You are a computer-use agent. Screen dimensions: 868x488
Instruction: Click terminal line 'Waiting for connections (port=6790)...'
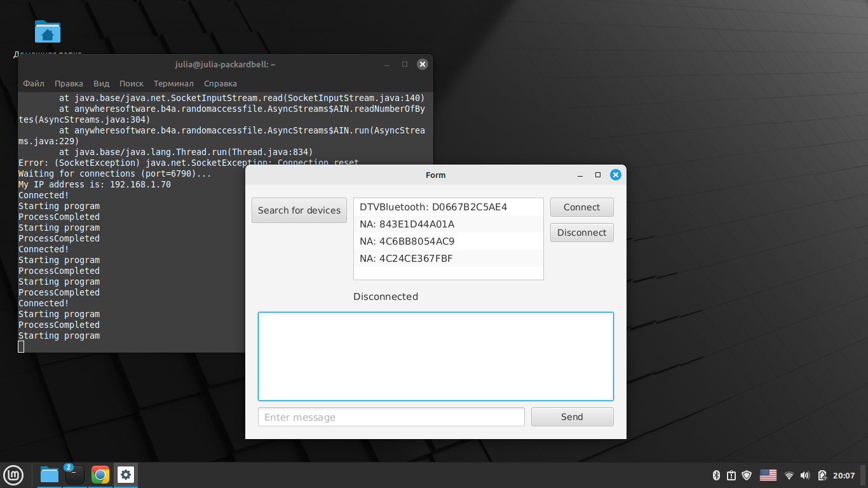[115, 173]
